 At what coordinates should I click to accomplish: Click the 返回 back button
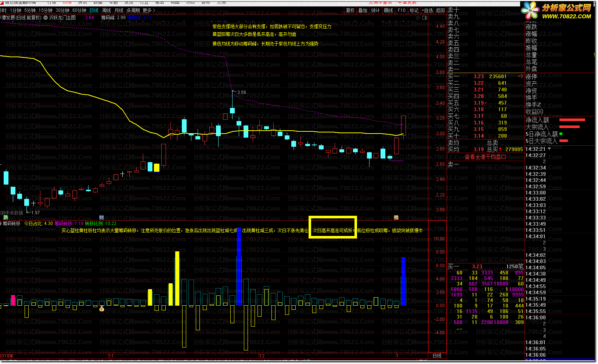point(440,10)
